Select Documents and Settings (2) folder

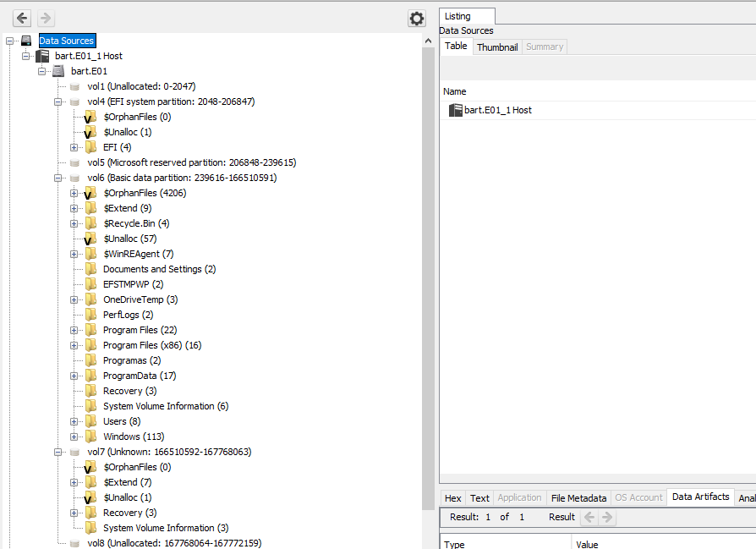tap(159, 269)
